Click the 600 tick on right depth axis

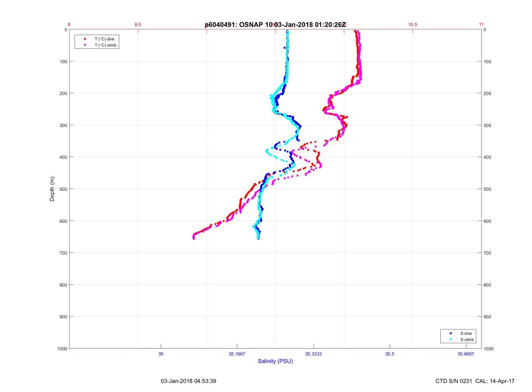(x=488, y=221)
